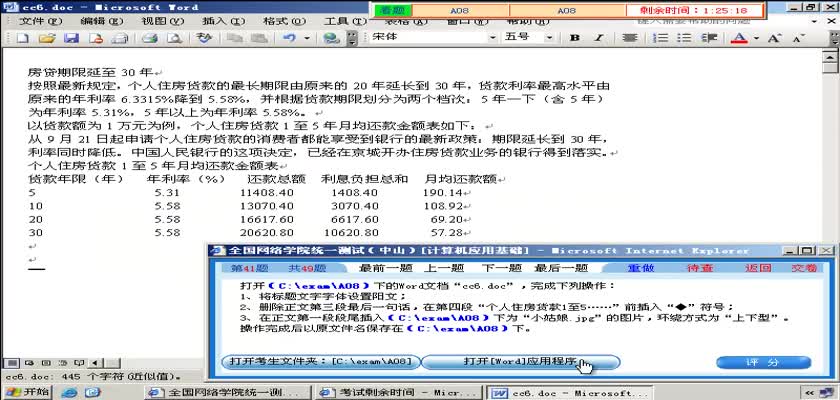840x400 pixels.
Task: Insert hyperlink using globe icon
Action: (332, 38)
